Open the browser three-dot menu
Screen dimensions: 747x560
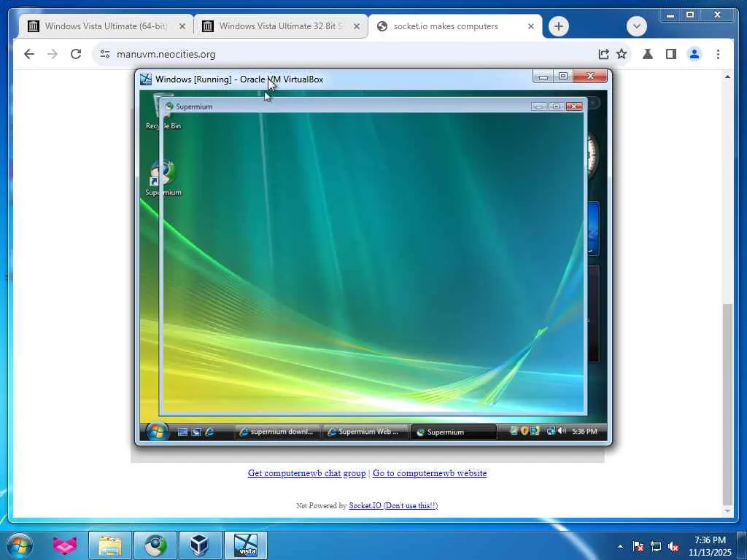718,54
